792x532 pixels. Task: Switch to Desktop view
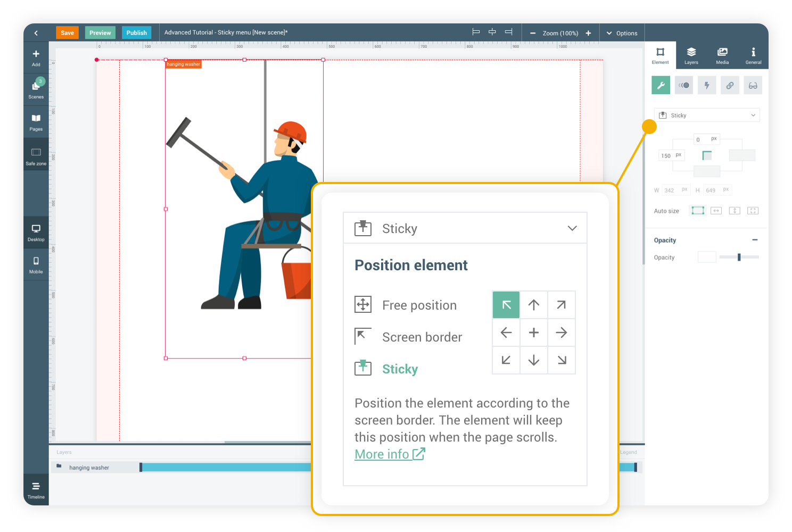pyautogui.click(x=36, y=232)
